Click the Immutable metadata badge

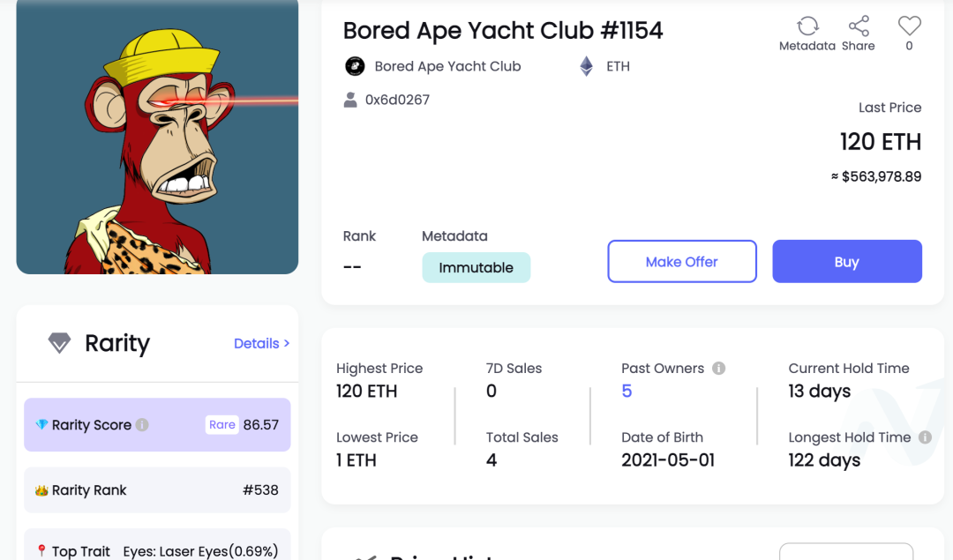pos(476,267)
